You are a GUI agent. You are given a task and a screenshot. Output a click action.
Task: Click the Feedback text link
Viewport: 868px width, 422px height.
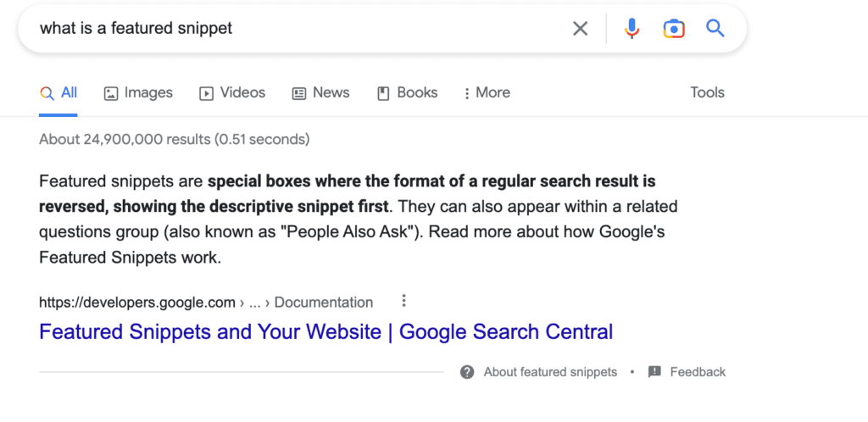(698, 372)
